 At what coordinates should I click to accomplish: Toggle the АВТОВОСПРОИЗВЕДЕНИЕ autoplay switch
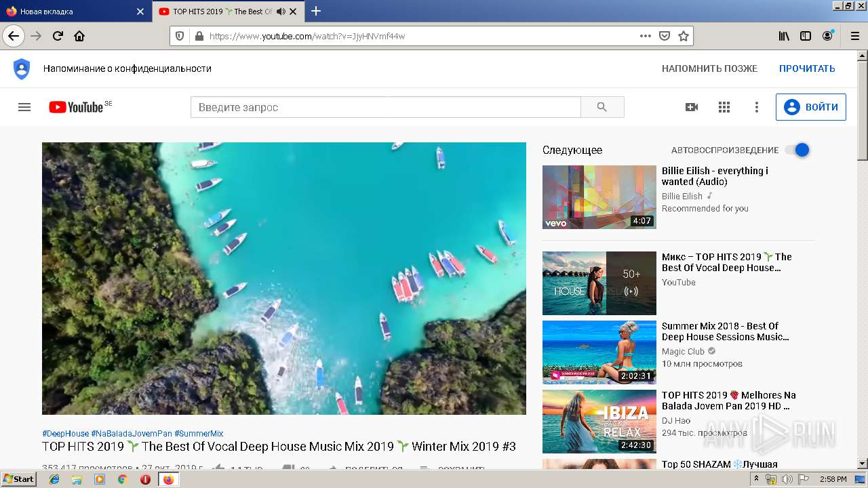(x=797, y=150)
